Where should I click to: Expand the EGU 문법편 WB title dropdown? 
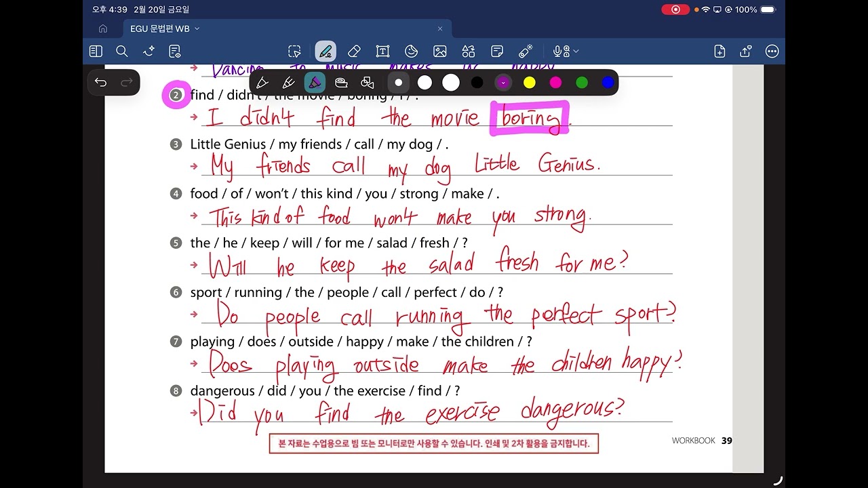[197, 28]
